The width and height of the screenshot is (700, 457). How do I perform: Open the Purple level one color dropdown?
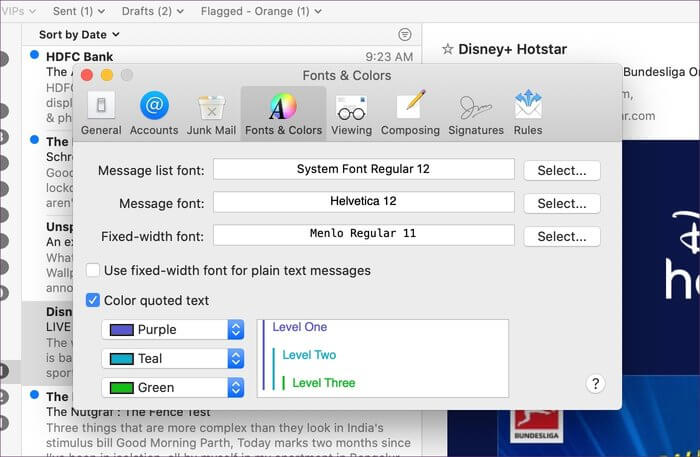coord(173,330)
